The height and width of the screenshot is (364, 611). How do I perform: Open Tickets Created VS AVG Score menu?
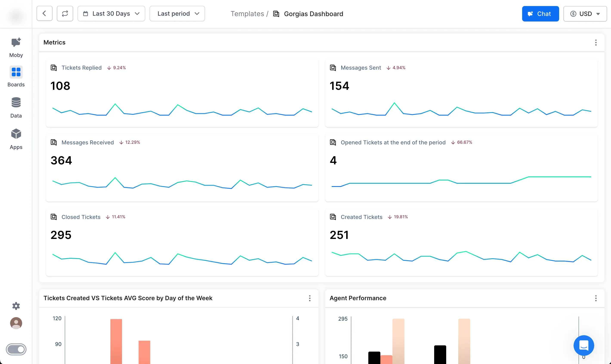[310, 298]
